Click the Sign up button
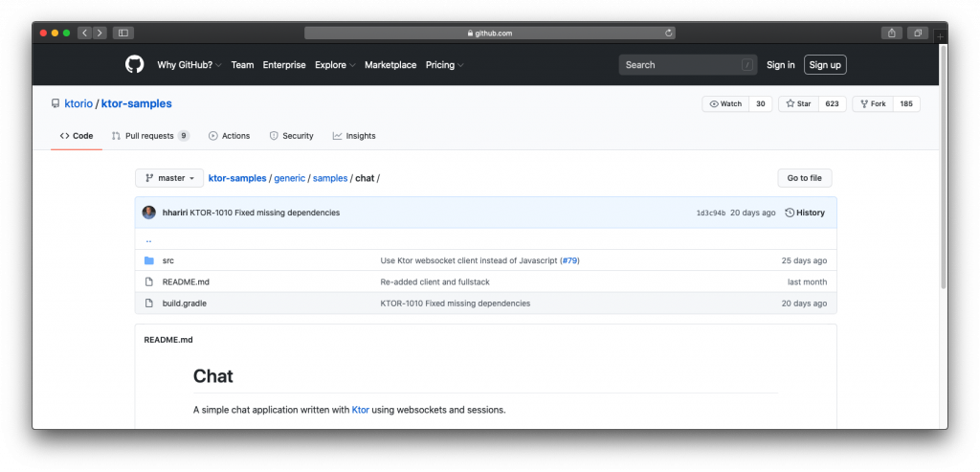This screenshot has width=980, height=472. pyautogui.click(x=825, y=65)
